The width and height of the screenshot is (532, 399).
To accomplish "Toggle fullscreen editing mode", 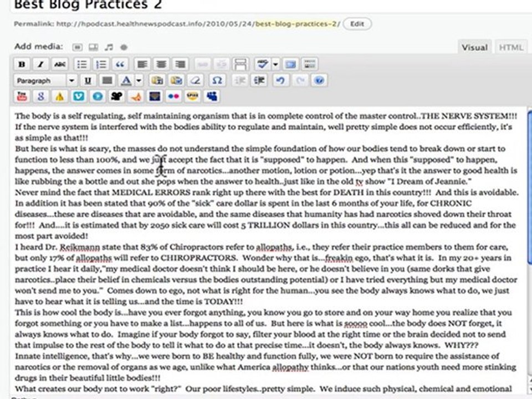I will tap(290, 64).
